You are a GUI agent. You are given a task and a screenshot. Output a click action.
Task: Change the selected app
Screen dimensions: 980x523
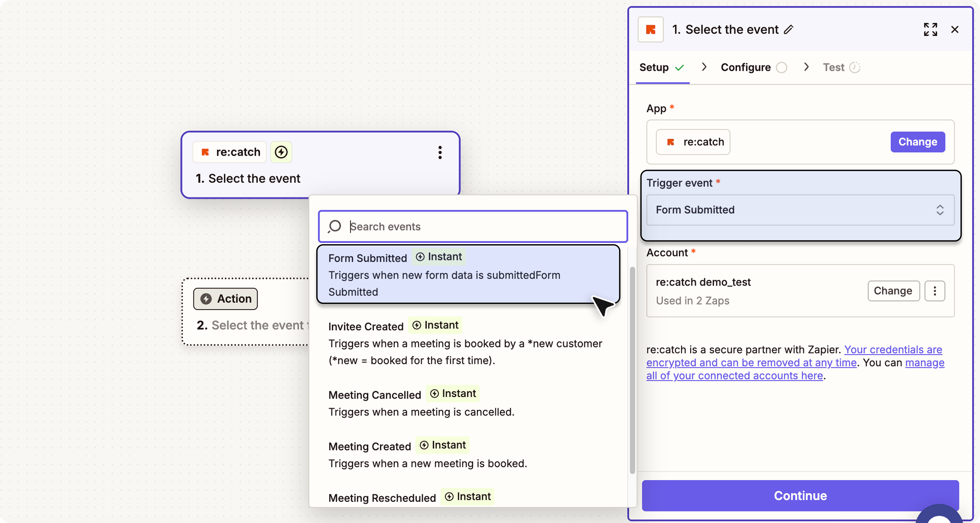(918, 142)
